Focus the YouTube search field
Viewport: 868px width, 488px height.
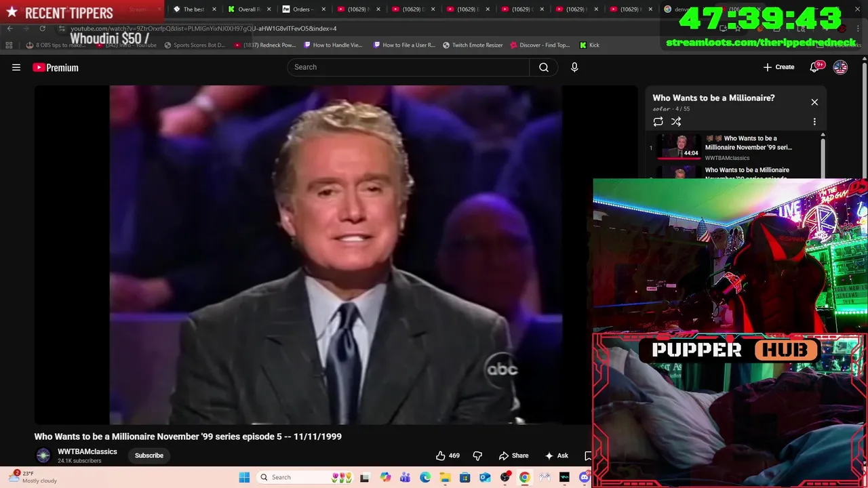click(x=408, y=67)
